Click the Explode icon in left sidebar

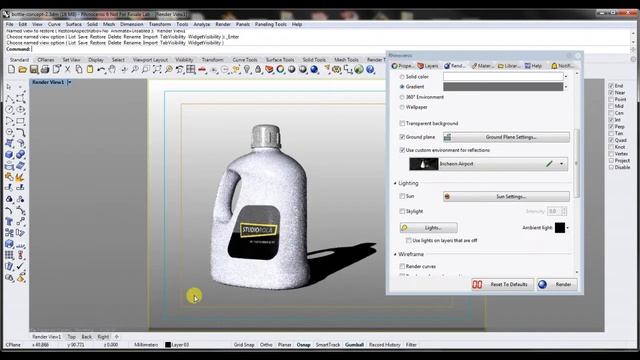pyautogui.click(x=20, y=177)
